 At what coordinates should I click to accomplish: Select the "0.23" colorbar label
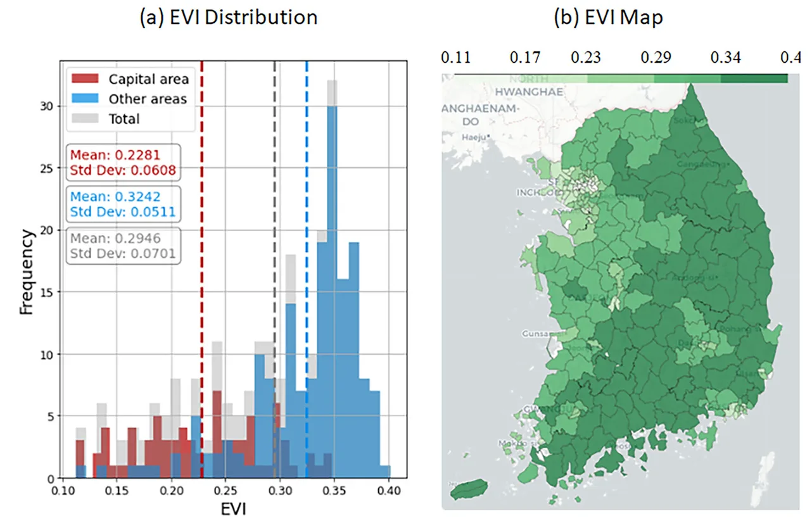click(x=586, y=58)
